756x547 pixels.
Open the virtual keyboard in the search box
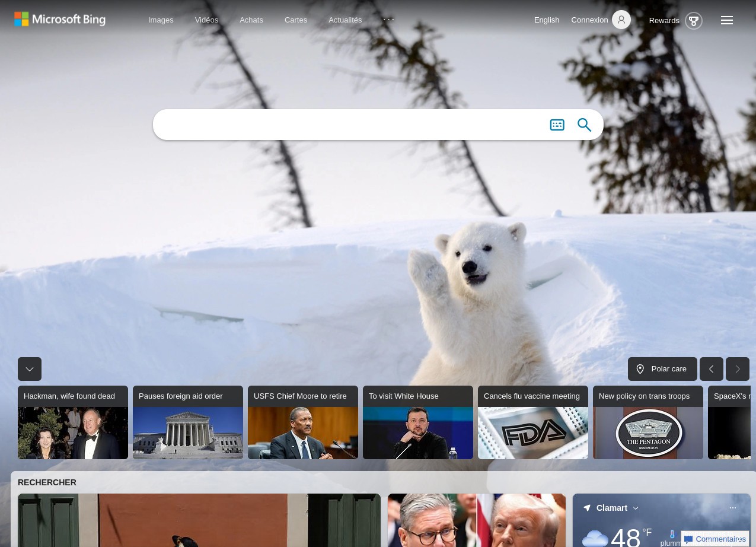[x=557, y=125]
